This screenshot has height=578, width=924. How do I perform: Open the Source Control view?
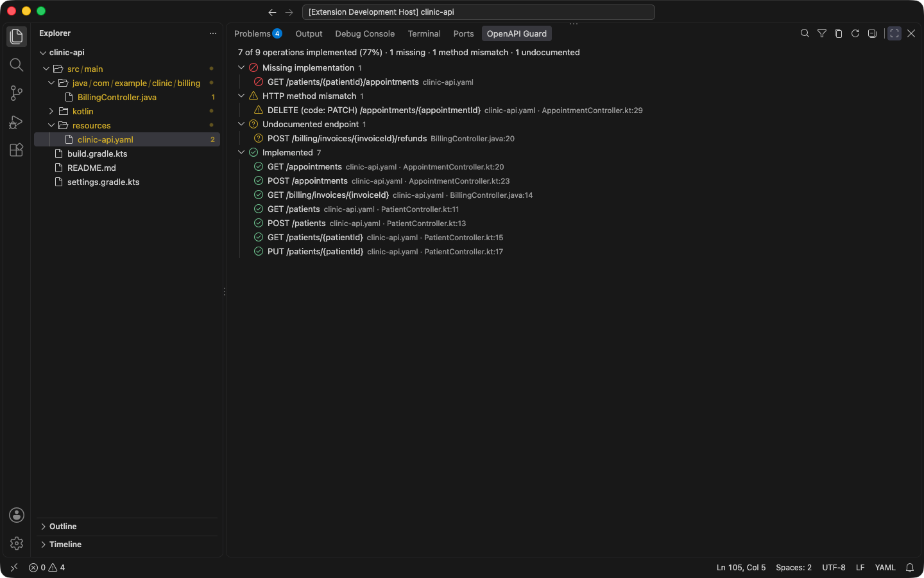coord(17,93)
